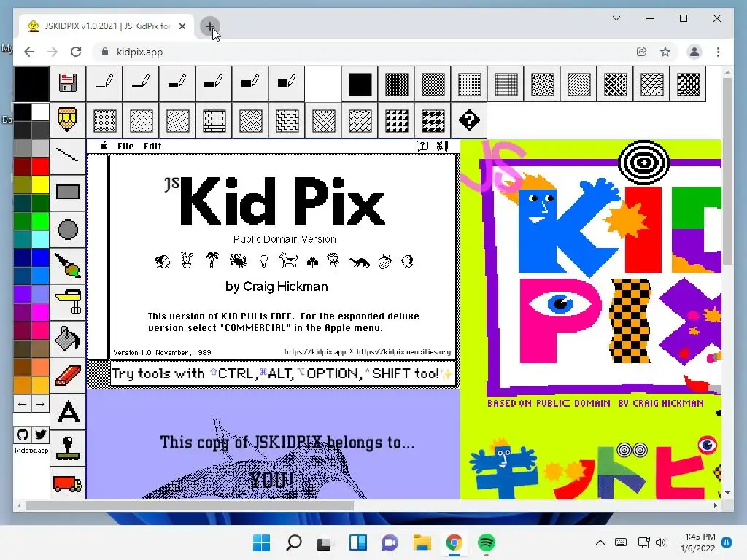
Task: Close the JSKIDPIX tab
Action: coord(182,26)
